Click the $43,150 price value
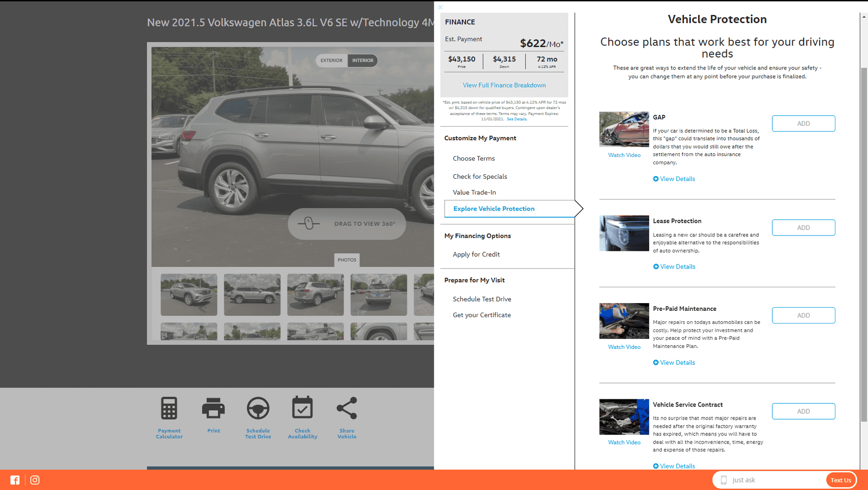The height and width of the screenshot is (490, 868). click(x=461, y=59)
